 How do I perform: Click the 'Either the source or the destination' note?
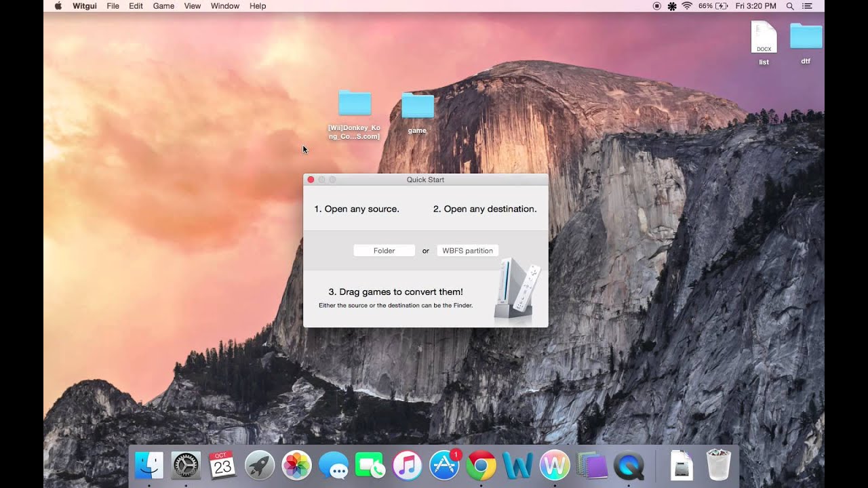tap(396, 306)
